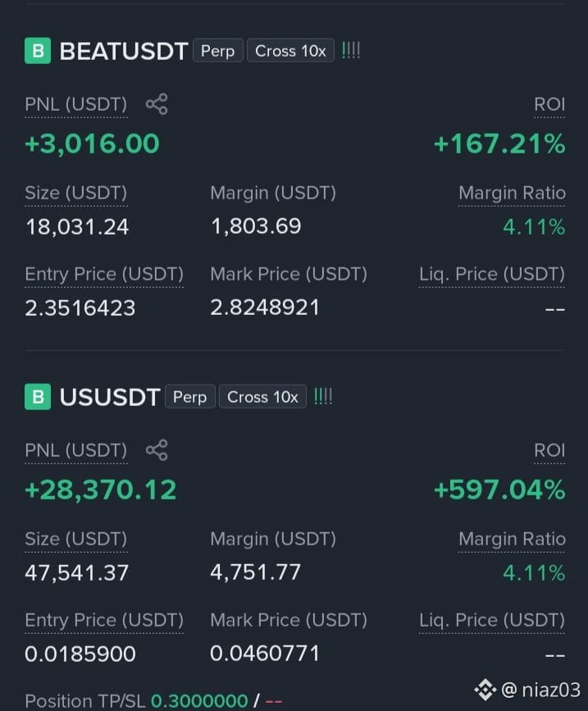Open the niaz03 username watermark

pyautogui.click(x=541, y=690)
